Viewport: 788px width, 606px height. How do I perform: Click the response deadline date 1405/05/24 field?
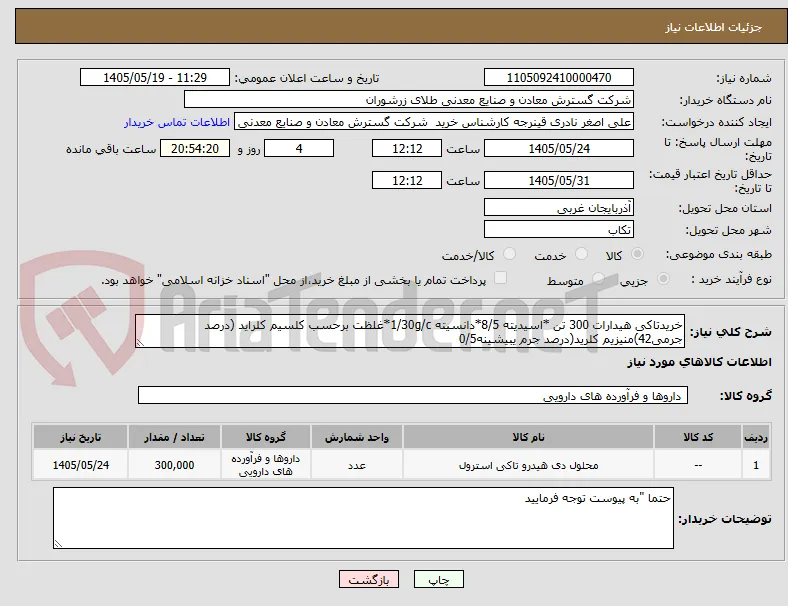point(558,148)
